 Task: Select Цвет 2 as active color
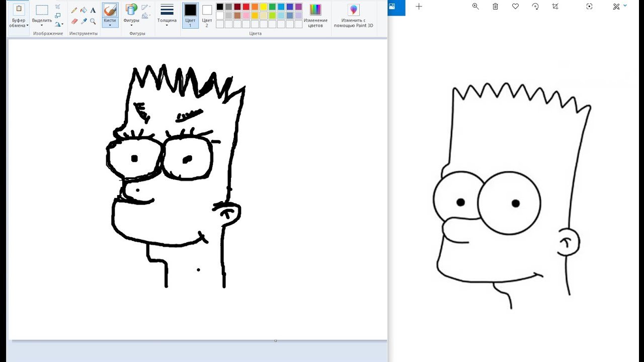click(x=207, y=15)
